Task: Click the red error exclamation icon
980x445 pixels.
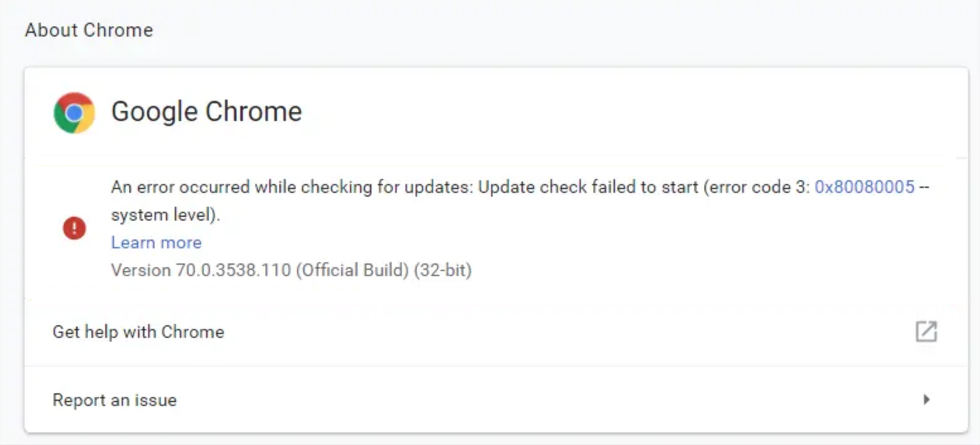Action: (74, 228)
